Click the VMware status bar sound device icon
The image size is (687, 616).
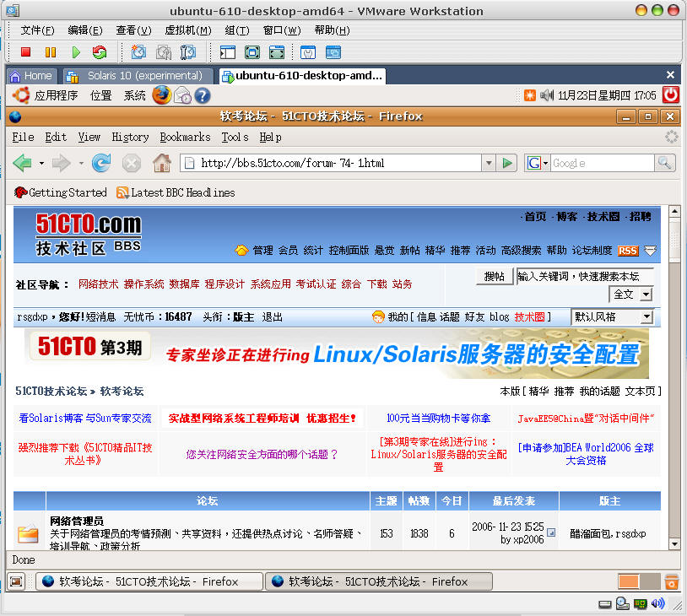657,603
